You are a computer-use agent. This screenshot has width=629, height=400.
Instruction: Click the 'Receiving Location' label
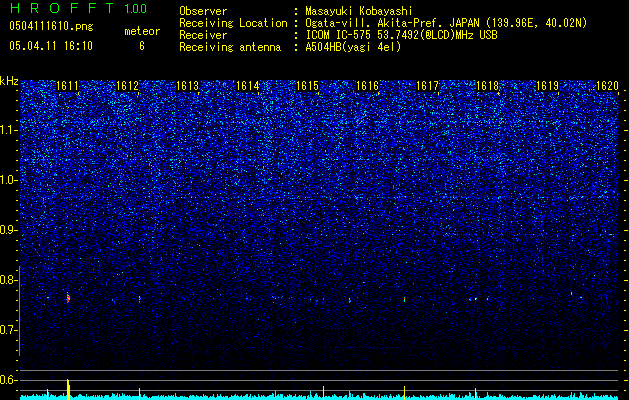(x=233, y=23)
